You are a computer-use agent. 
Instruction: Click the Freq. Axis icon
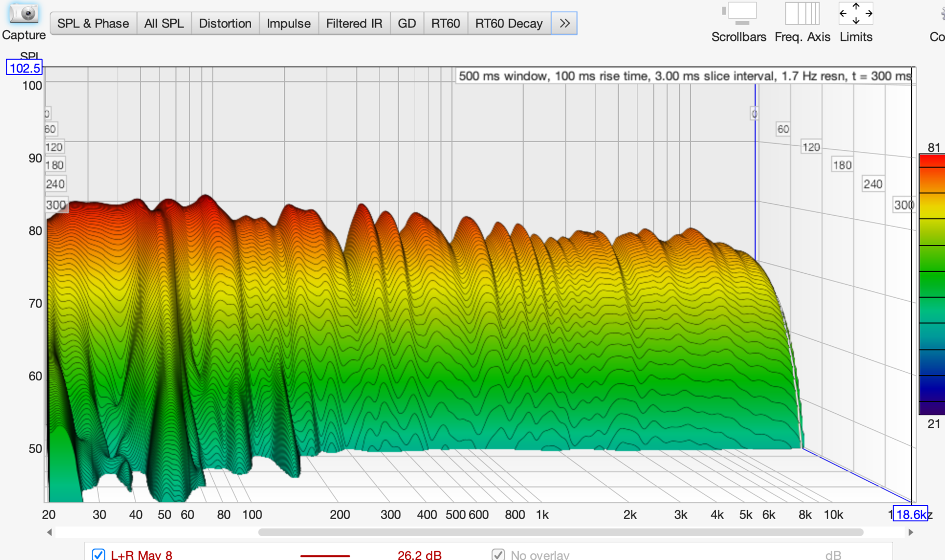pos(802,14)
